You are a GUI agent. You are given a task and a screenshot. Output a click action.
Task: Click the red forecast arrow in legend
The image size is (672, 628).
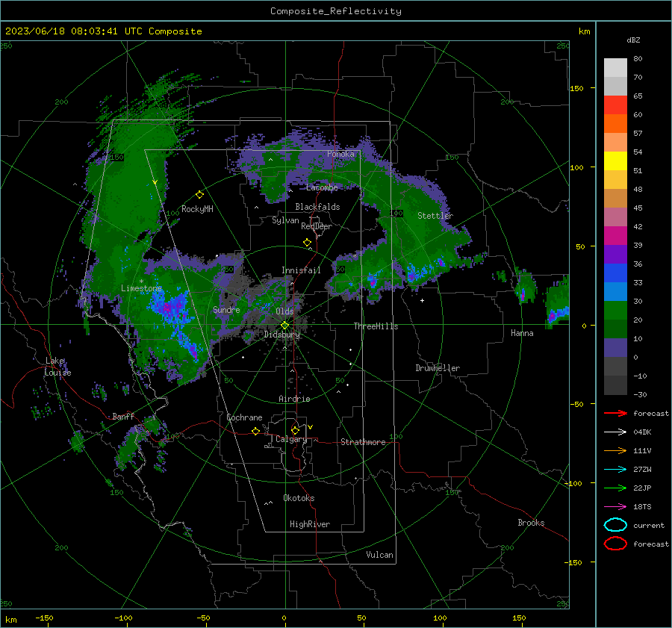pyautogui.click(x=615, y=413)
